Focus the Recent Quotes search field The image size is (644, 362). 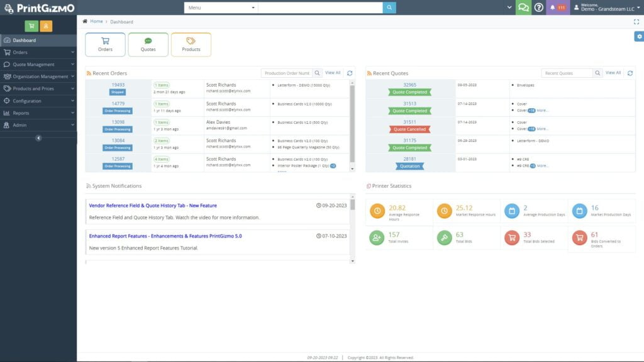tap(567, 73)
